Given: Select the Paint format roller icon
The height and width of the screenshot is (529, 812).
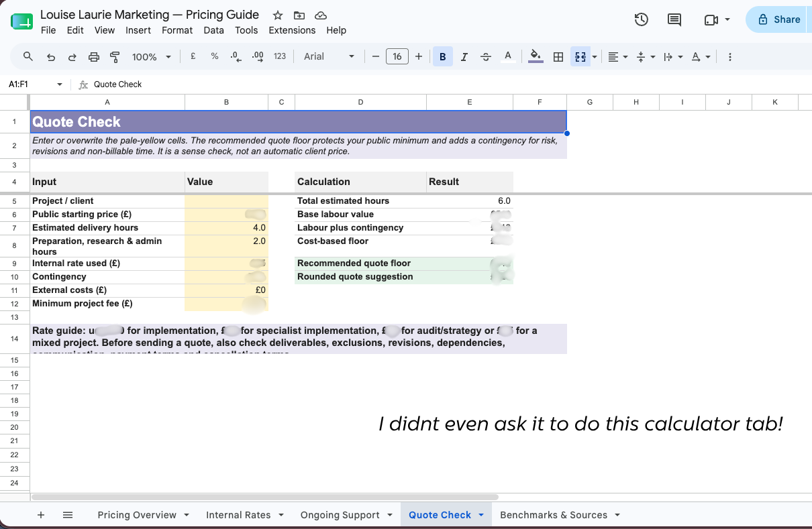Looking at the screenshot, I should [115, 57].
